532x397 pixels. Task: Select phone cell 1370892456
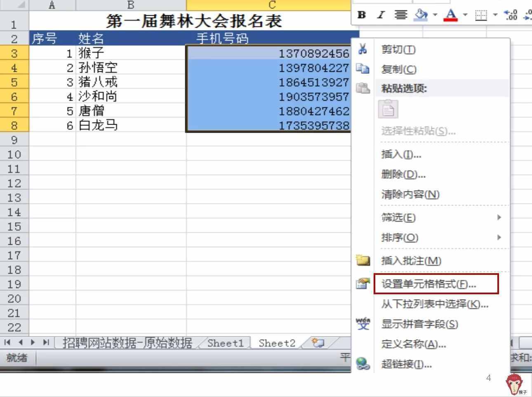269,53
